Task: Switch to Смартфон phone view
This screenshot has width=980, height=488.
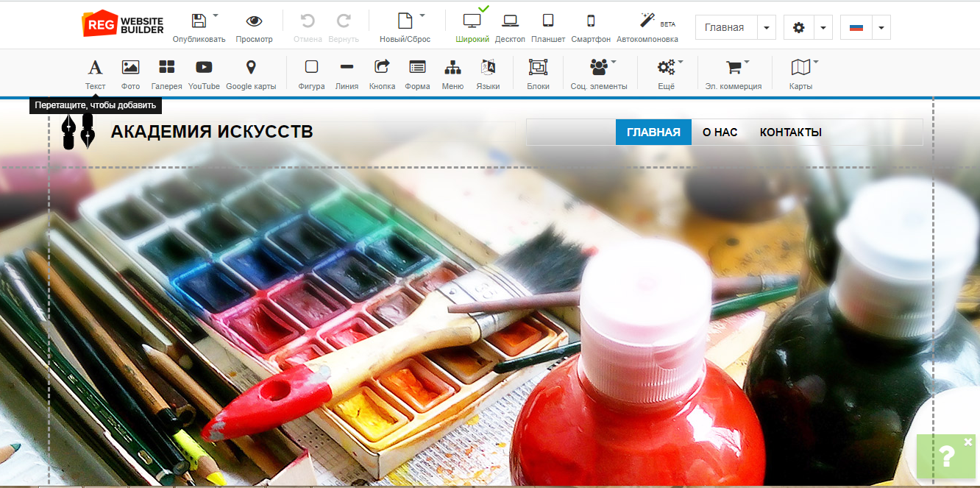Action: (591, 22)
